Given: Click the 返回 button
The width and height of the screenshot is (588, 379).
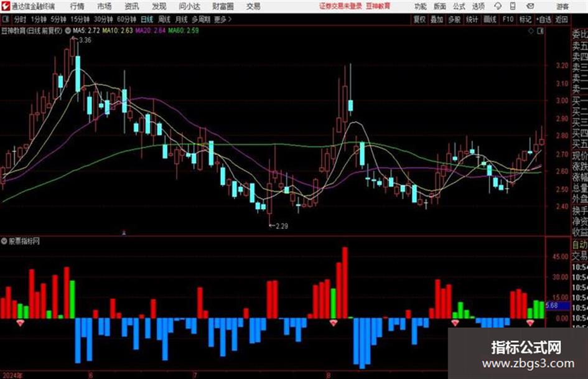Looking at the screenshot, I should (x=561, y=19).
